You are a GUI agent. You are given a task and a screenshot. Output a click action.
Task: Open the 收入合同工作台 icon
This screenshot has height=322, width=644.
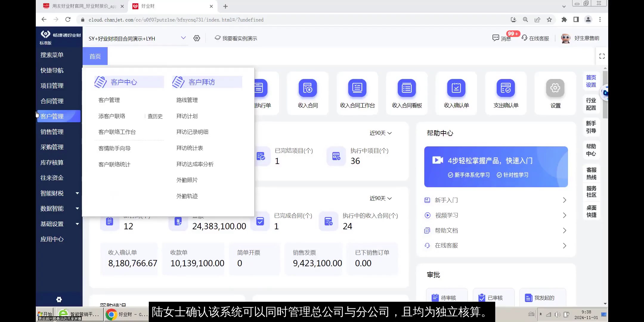[x=357, y=88]
